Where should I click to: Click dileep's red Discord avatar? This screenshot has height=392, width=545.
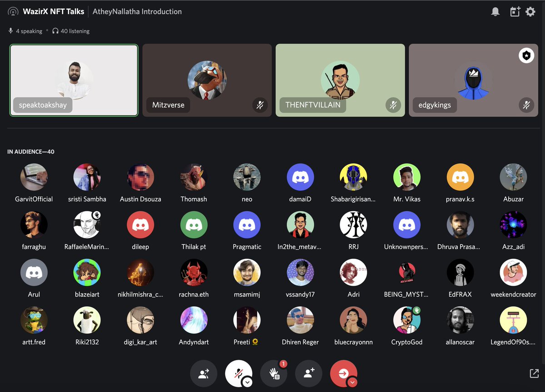tap(140, 225)
